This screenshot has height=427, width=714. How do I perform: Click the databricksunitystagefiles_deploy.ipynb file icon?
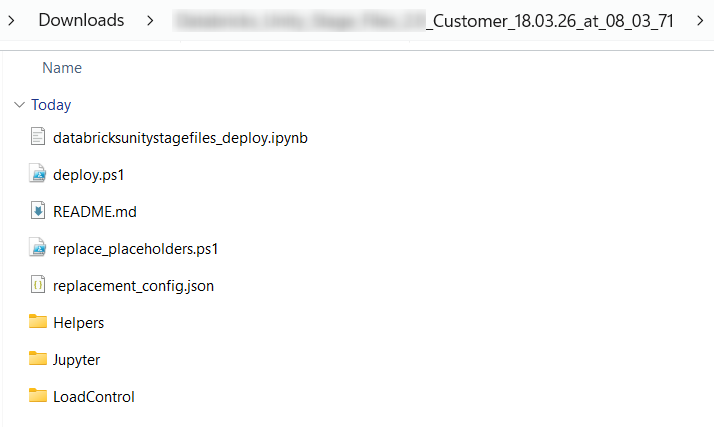38,137
